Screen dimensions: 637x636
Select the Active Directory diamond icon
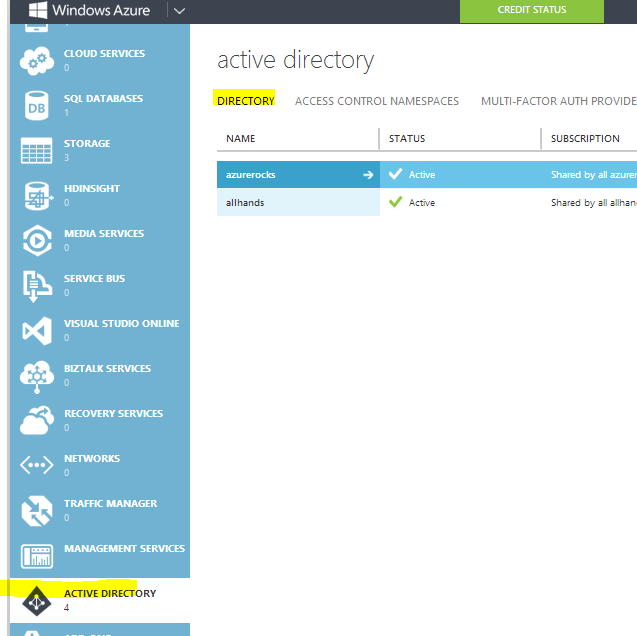tap(37, 601)
